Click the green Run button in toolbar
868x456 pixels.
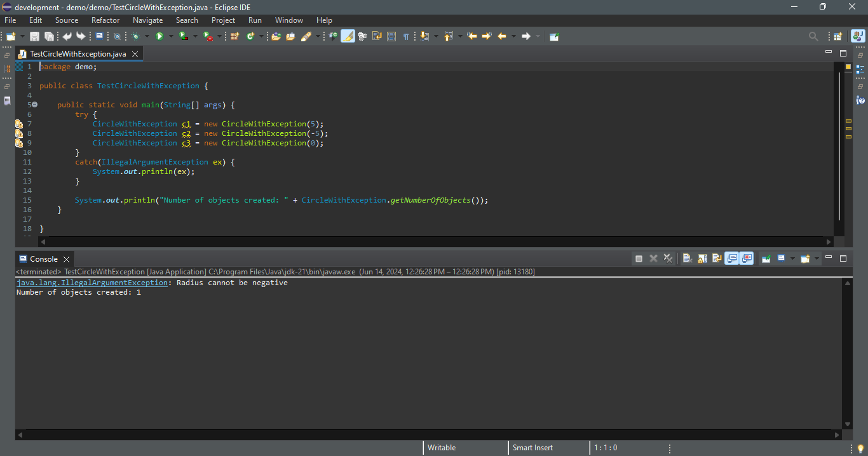coord(159,36)
